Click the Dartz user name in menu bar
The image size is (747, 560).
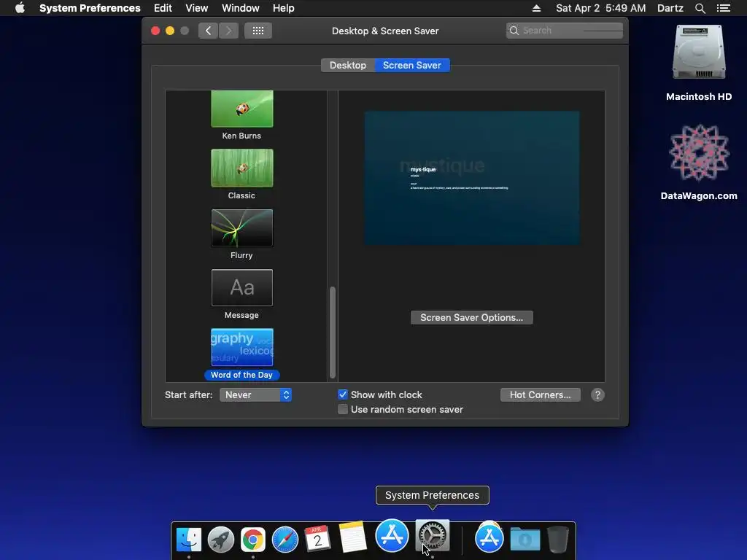(670, 8)
